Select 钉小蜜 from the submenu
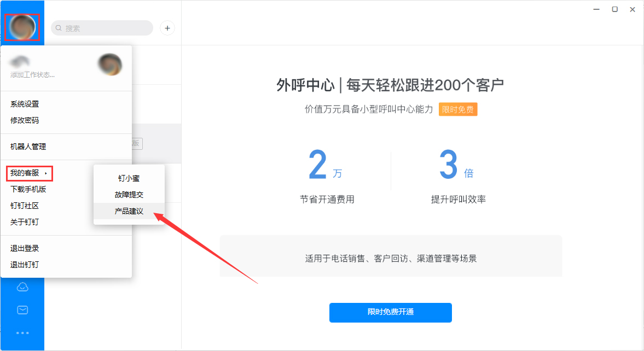The image size is (644, 351). (130, 178)
